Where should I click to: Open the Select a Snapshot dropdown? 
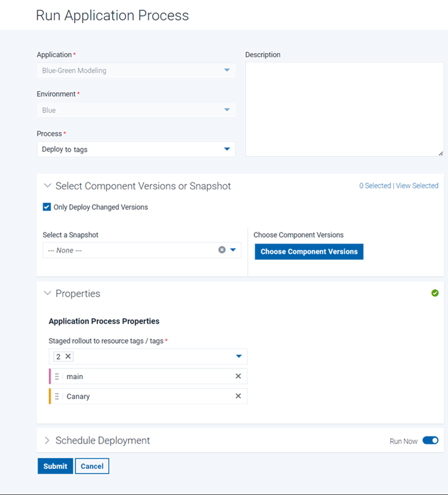(233, 250)
